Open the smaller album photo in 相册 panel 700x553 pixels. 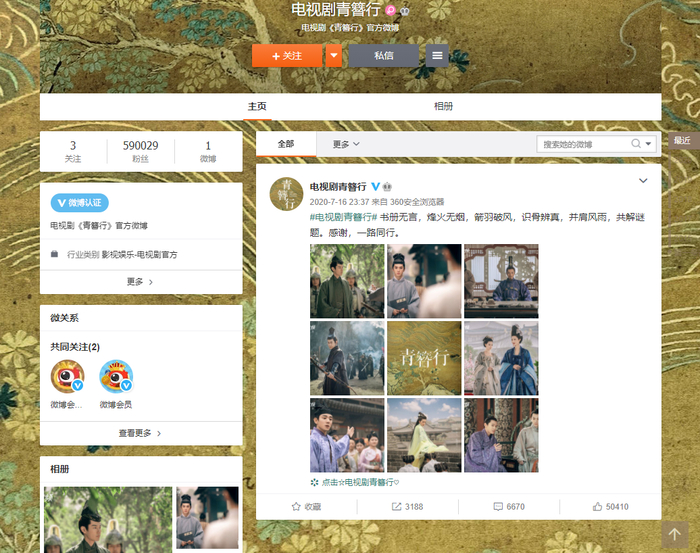pos(208,518)
